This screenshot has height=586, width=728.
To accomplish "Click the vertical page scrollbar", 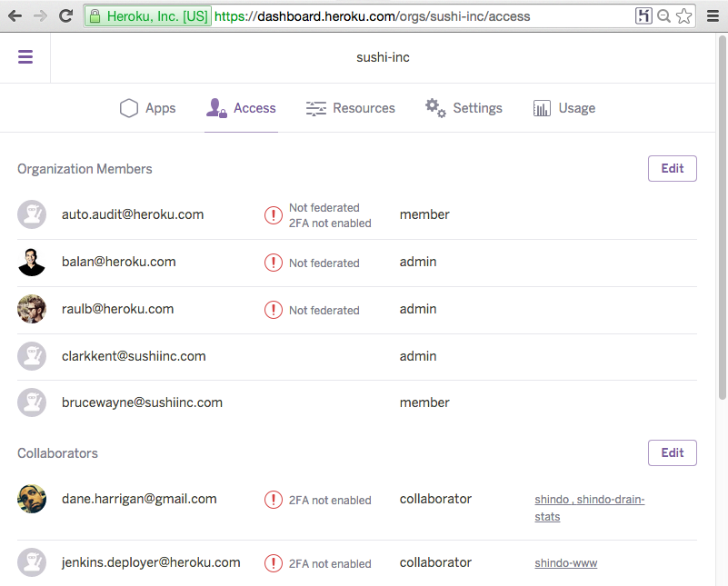I will coord(722,218).
